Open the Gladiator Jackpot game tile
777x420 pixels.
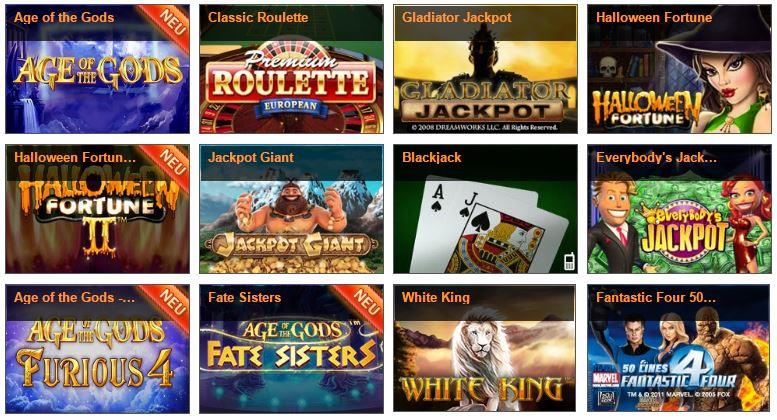pos(486,69)
